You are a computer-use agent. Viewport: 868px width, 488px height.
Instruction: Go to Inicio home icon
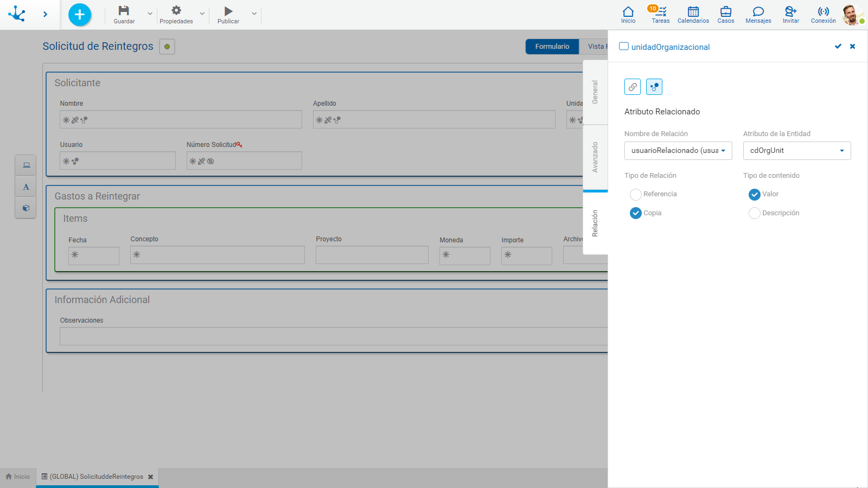[x=628, y=15]
